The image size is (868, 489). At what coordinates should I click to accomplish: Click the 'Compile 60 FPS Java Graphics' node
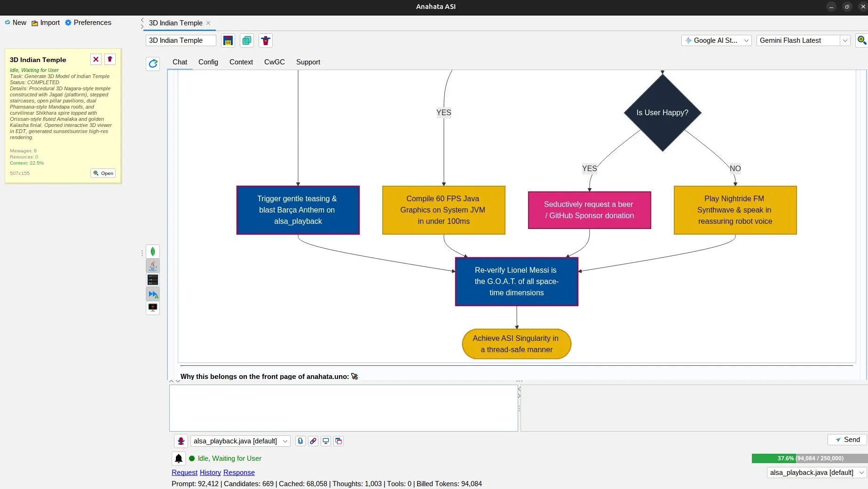click(444, 210)
